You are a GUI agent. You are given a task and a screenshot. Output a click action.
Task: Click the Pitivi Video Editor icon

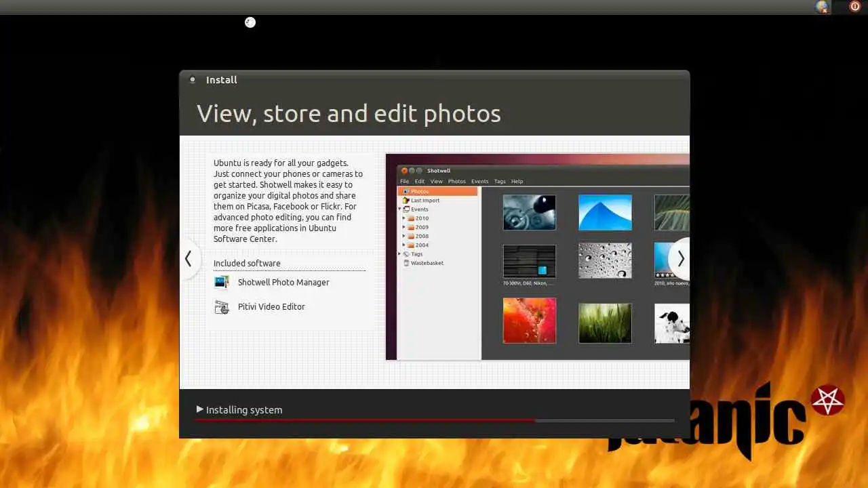[x=222, y=307]
